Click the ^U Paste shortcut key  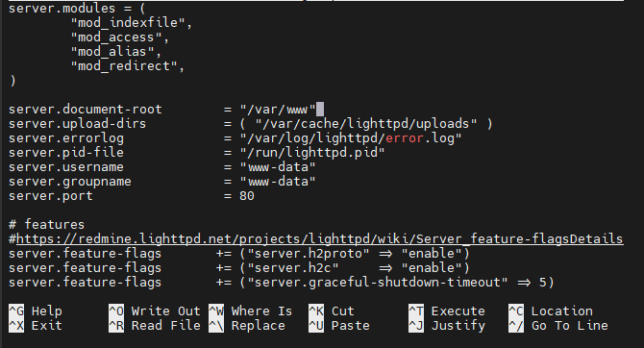click(339, 325)
